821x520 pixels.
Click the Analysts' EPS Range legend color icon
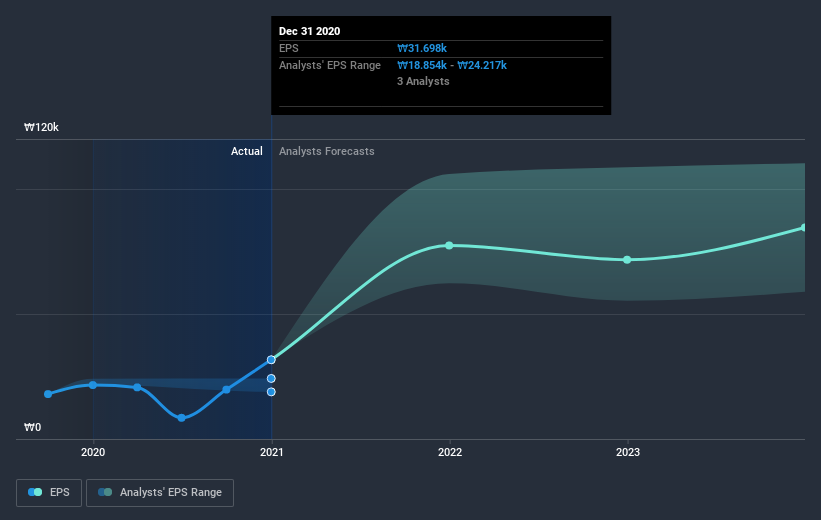coord(105,492)
